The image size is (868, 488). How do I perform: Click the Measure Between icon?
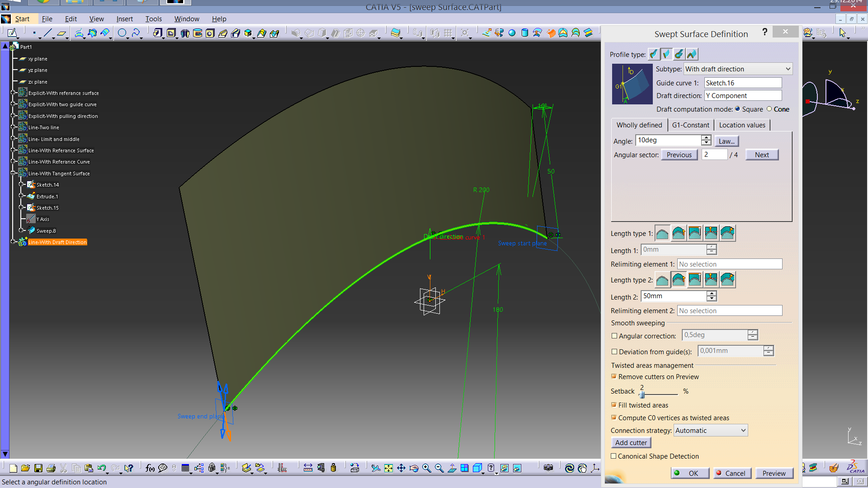tap(308, 468)
